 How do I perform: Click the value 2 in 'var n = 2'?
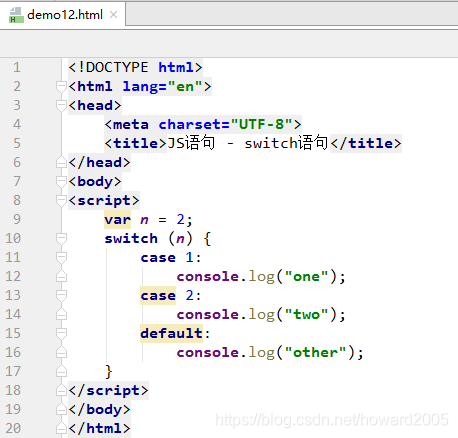(180, 220)
